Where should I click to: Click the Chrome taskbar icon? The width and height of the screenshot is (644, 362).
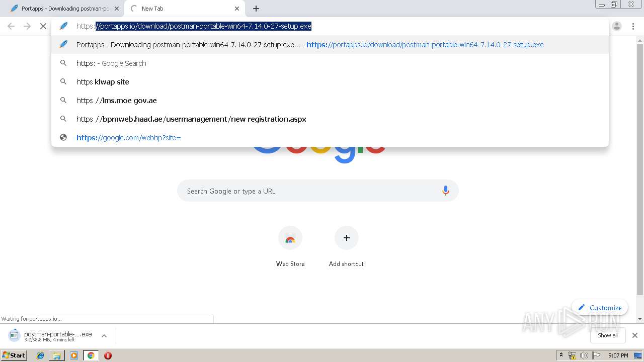coord(91,355)
